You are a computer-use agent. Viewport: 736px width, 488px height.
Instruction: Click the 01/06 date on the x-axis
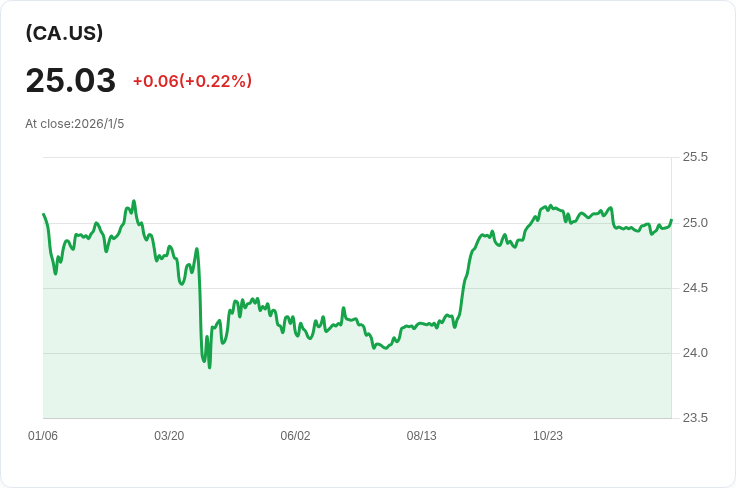coord(43,436)
